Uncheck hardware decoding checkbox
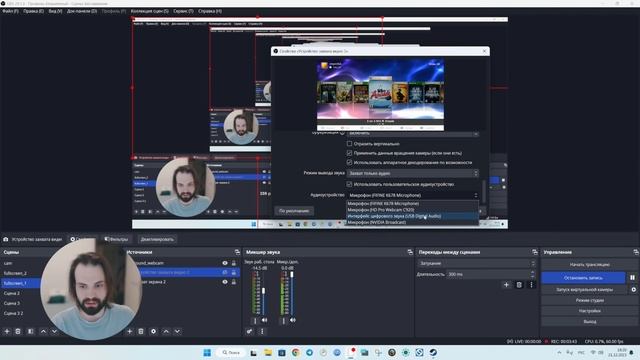Viewport: 640px width, 360px height. click(x=349, y=162)
